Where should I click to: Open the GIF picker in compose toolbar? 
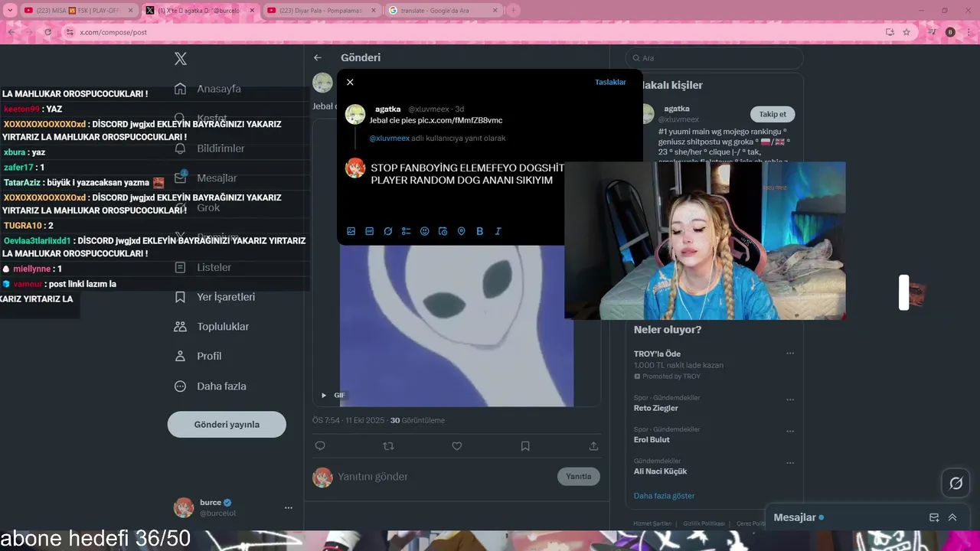(x=370, y=231)
